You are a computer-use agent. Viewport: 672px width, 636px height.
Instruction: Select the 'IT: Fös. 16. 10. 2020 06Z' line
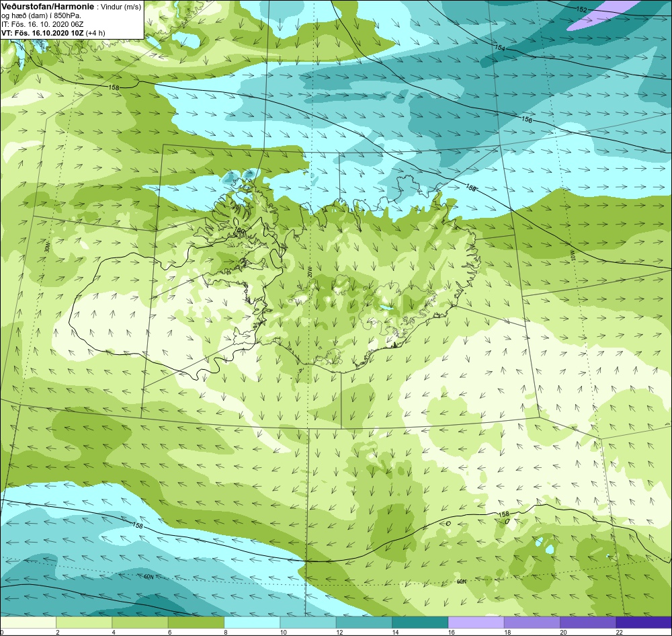(x=43, y=24)
